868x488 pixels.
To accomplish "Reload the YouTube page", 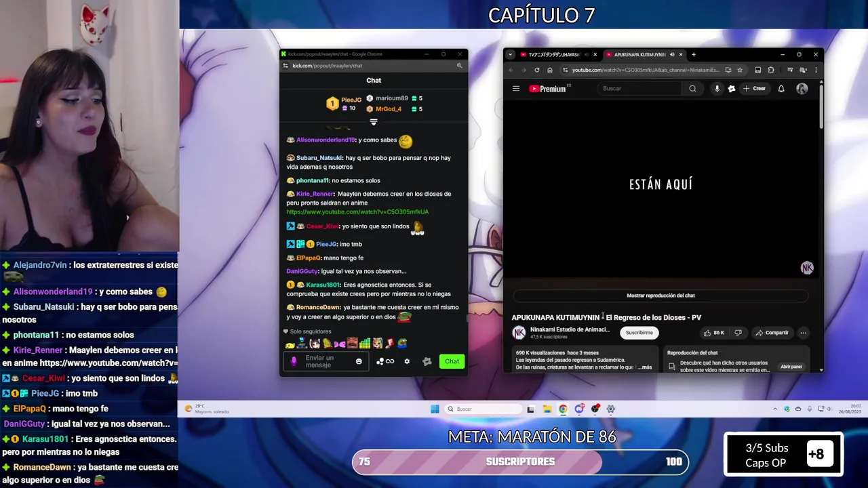I will 537,70.
